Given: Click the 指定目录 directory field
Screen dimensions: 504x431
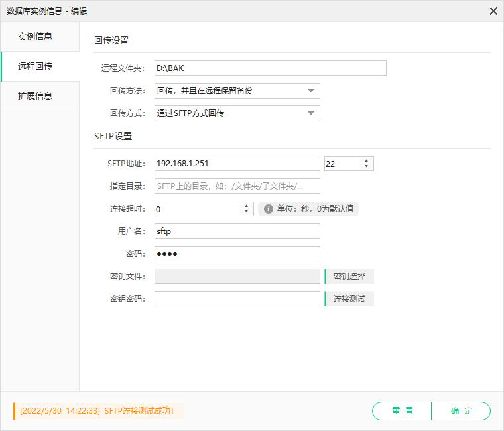Looking at the screenshot, I should [237, 186].
